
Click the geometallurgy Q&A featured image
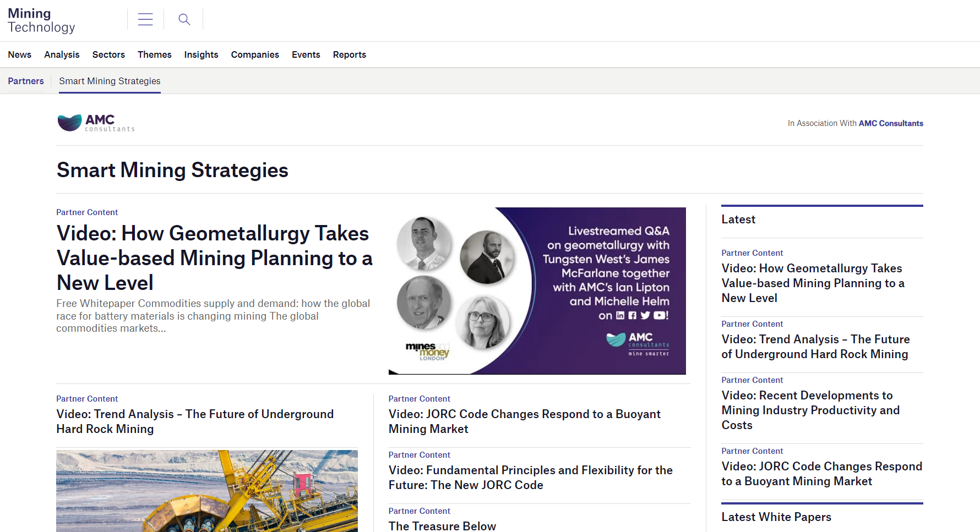[x=537, y=290]
